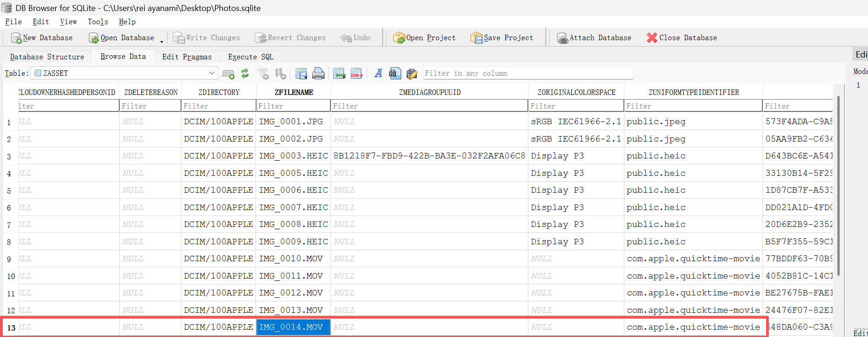Sort by the ZFILENAME column header
The height and width of the screenshot is (337, 868).
pos(293,92)
